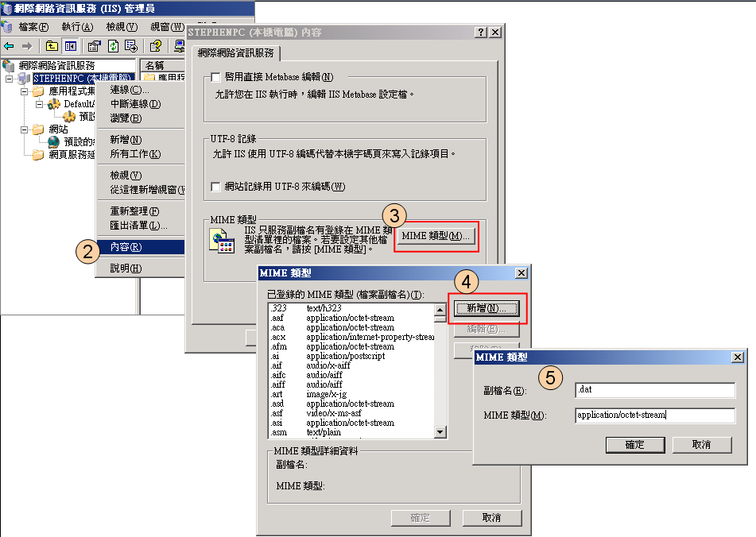Confirm the new MIME type with 確定

(635, 445)
